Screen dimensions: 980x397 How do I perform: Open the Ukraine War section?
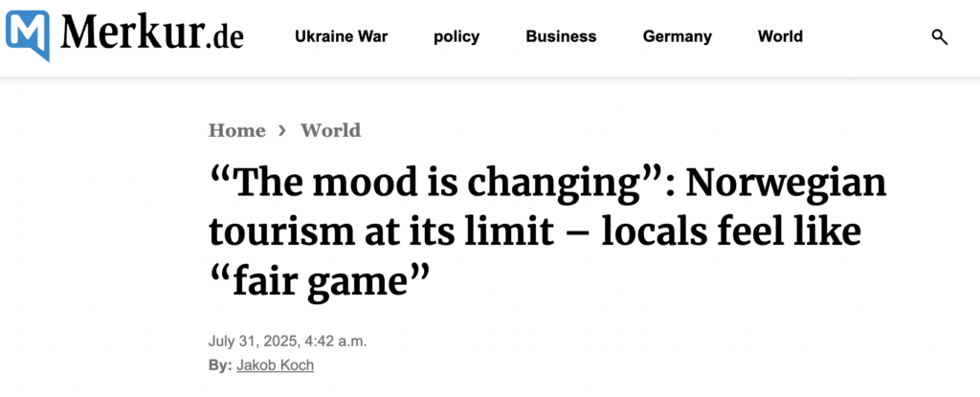[x=342, y=37]
